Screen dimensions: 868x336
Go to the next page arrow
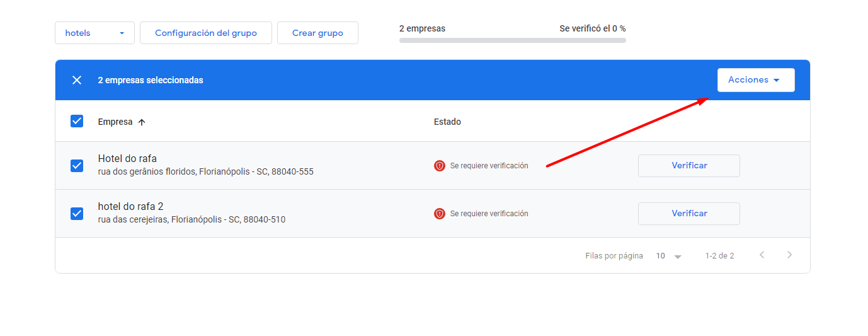click(790, 255)
